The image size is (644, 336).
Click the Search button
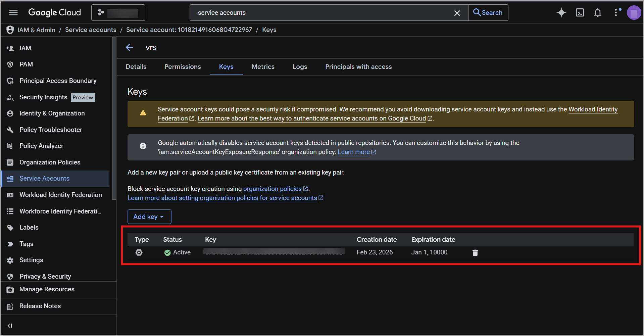point(488,13)
